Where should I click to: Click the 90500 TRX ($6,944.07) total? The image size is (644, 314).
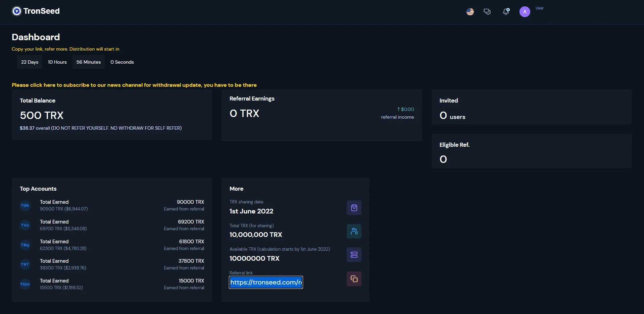tap(64, 209)
